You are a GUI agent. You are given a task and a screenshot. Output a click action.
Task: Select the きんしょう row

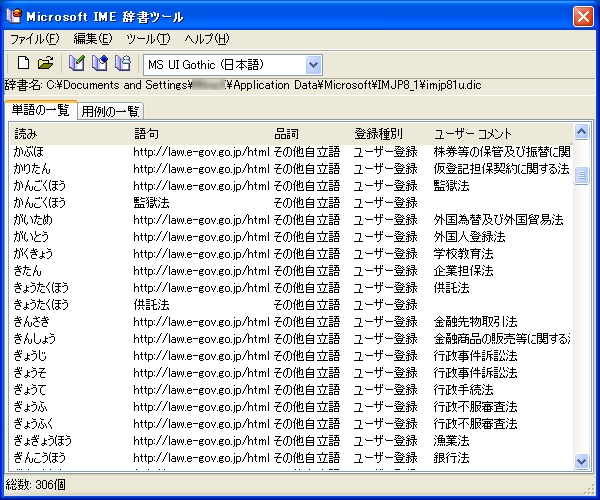click(292, 339)
